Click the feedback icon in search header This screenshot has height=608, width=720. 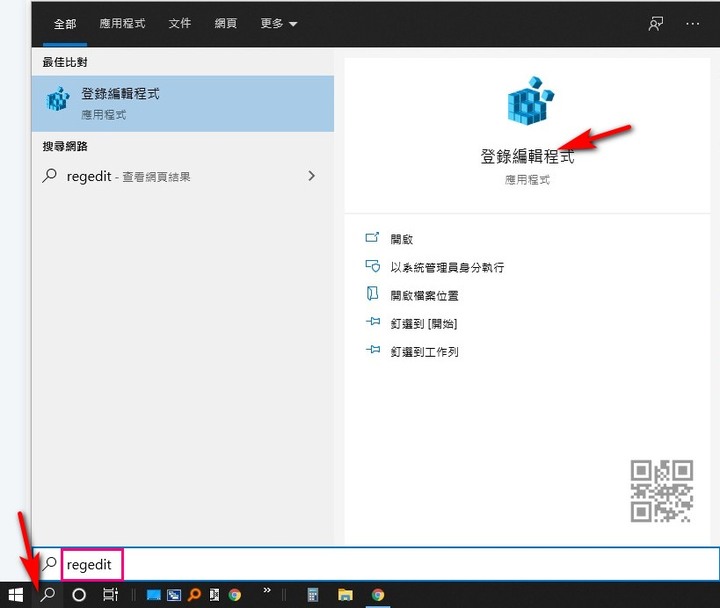(656, 23)
